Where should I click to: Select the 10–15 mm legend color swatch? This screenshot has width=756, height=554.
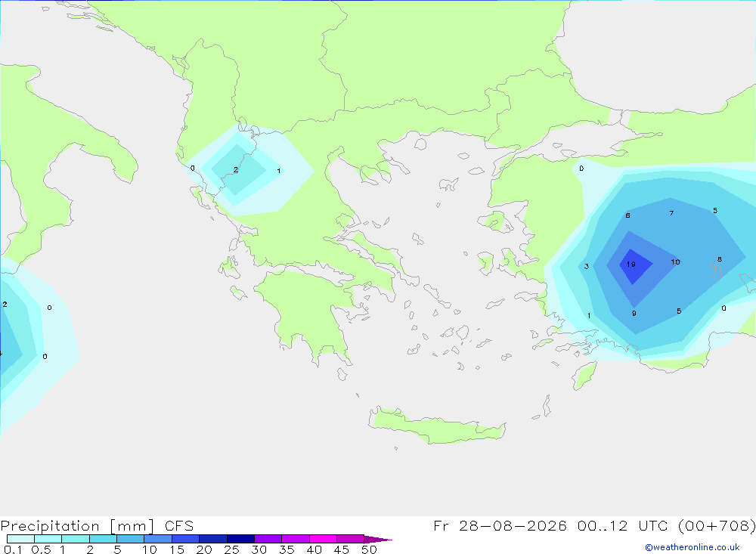click(x=158, y=539)
